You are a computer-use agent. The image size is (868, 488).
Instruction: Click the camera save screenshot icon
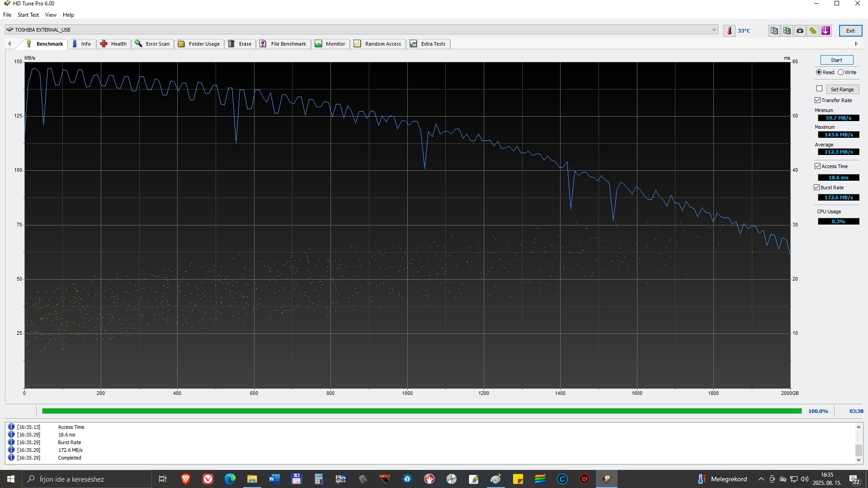pos(800,31)
